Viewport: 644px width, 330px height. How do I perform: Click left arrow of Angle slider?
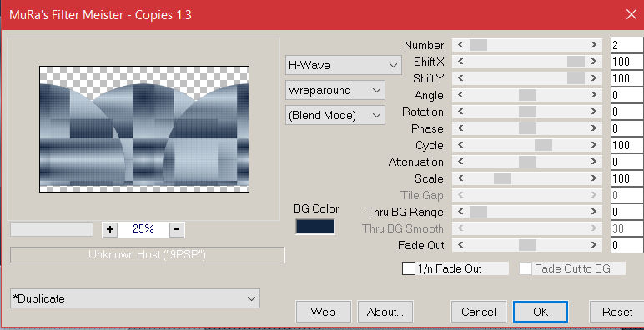pyautogui.click(x=460, y=95)
